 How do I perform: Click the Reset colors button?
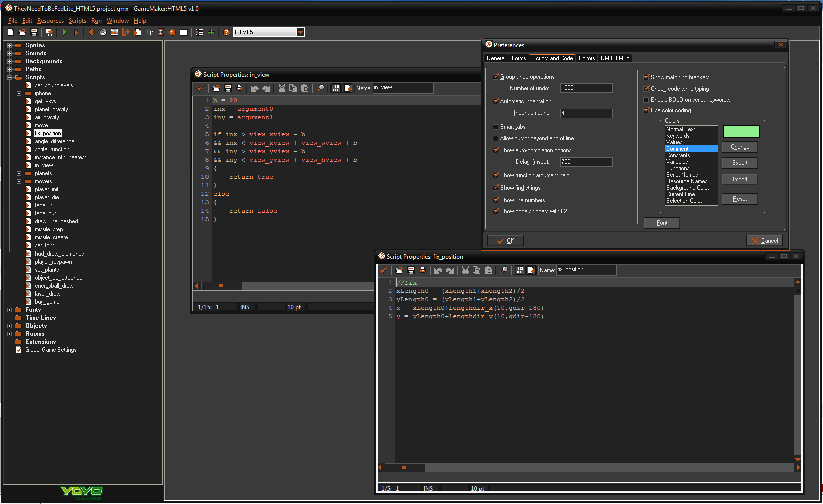click(740, 199)
